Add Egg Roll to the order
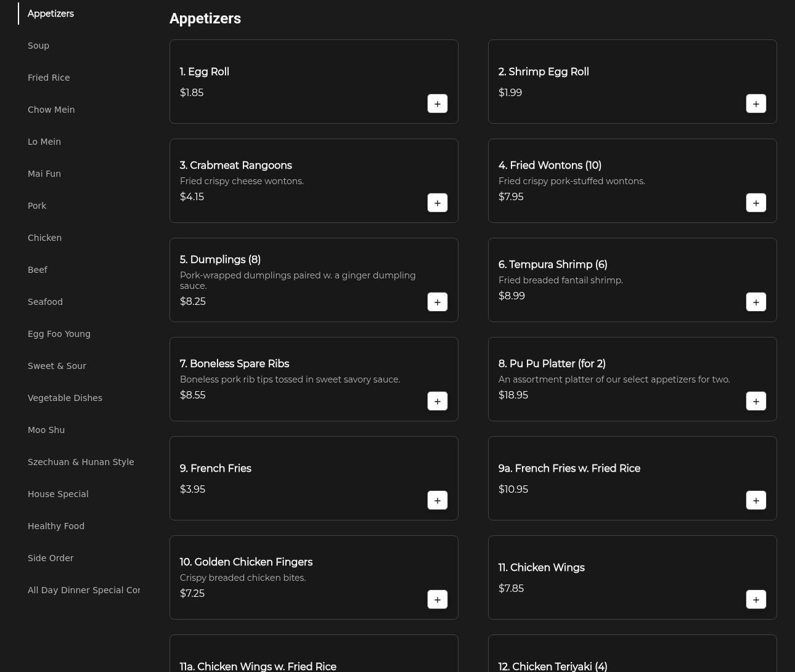The image size is (795, 672). pyautogui.click(x=437, y=103)
